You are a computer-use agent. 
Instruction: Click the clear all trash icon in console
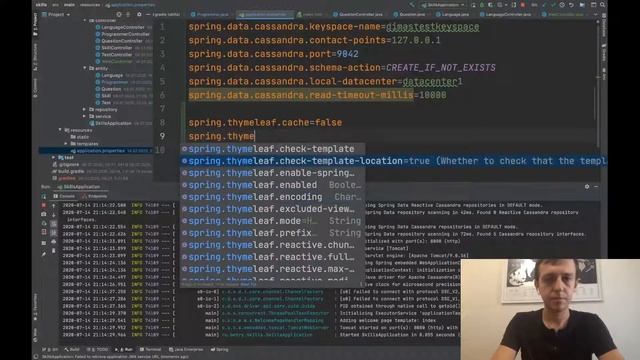click(x=53, y=251)
